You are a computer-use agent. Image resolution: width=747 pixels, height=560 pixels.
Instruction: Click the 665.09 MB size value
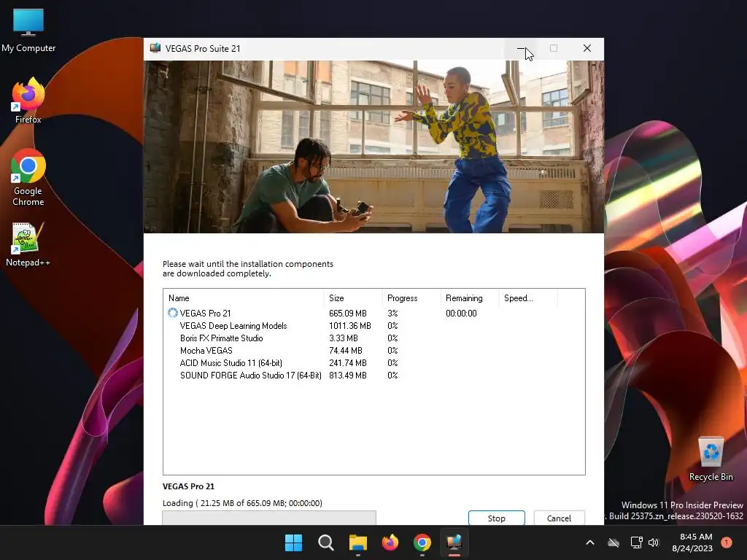(348, 314)
